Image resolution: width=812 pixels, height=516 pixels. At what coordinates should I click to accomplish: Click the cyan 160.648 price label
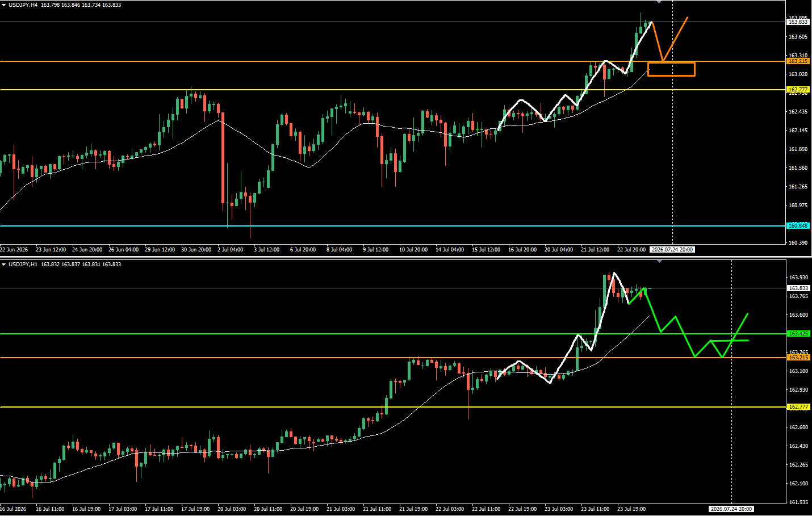(798, 226)
